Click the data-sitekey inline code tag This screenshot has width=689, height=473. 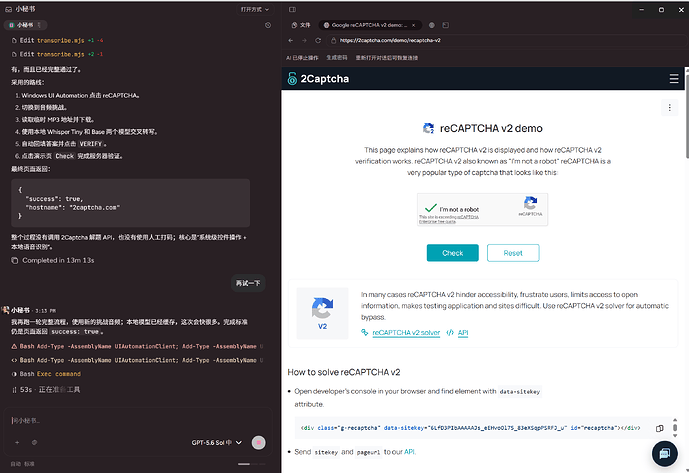520,391
